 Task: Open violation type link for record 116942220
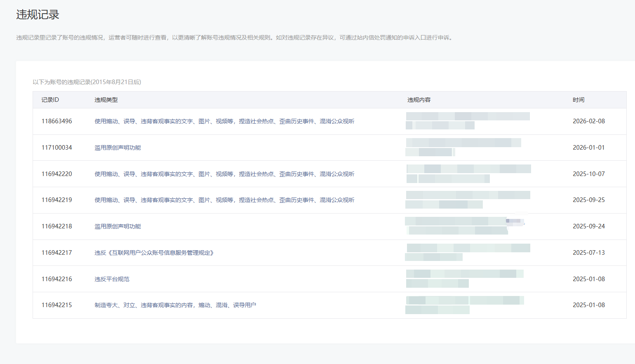(x=224, y=174)
